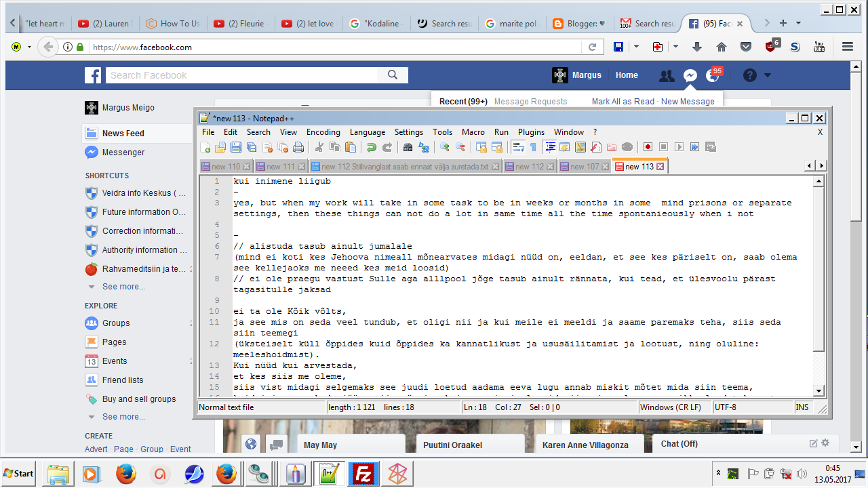Switch to the 'new 110' tab in Notepad++

(225, 167)
